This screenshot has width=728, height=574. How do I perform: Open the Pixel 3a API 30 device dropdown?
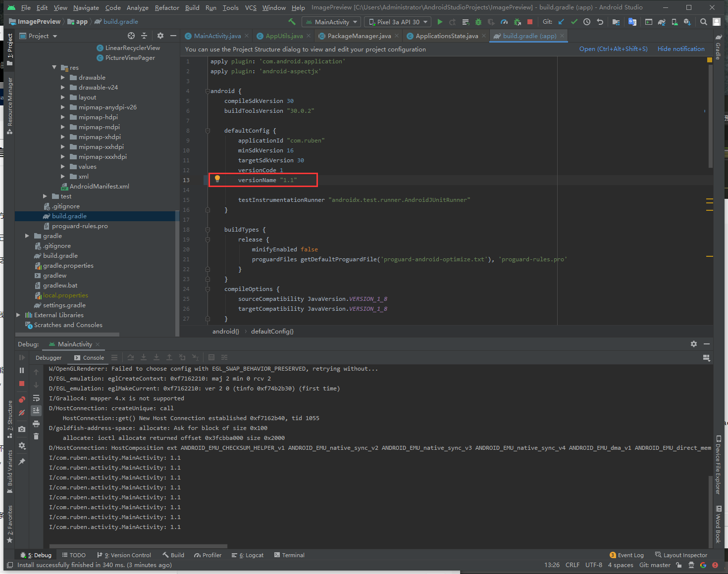[398, 22]
